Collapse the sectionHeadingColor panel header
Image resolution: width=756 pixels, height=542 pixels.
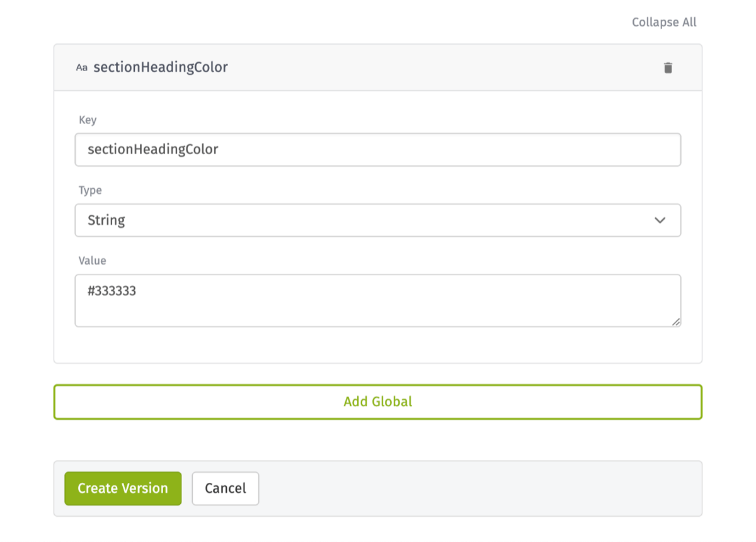click(378, 67)
